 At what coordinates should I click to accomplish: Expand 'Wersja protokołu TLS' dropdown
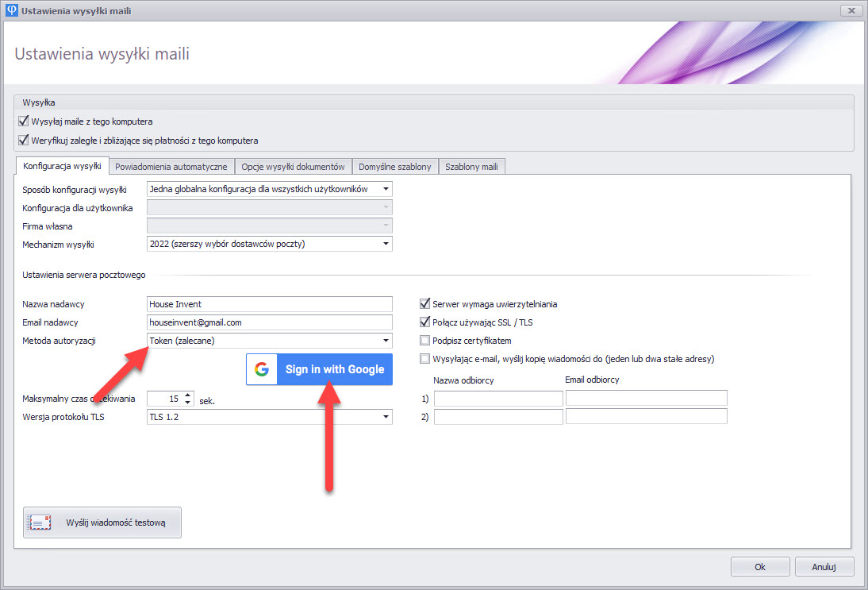pos(386,417)
